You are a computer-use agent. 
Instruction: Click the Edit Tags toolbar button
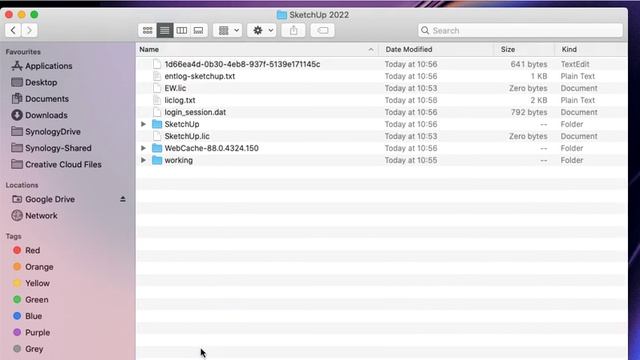[x=322, y=30]
